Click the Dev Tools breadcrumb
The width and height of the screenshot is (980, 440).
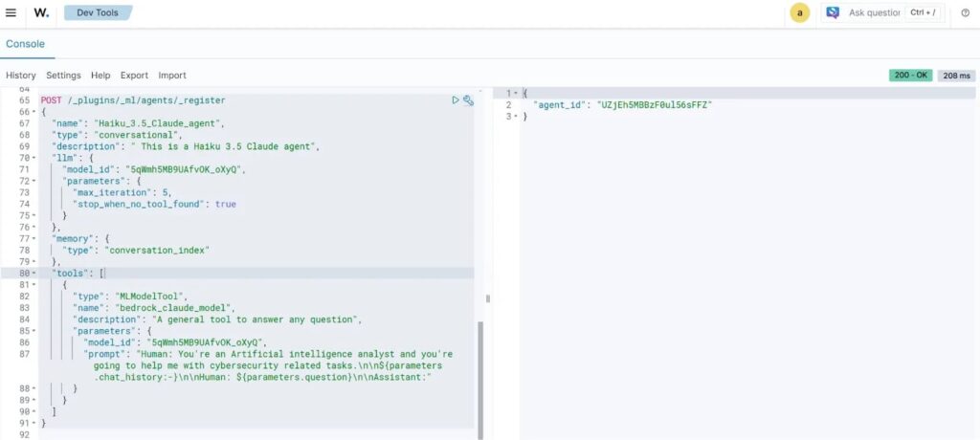[x=98, y=12]
